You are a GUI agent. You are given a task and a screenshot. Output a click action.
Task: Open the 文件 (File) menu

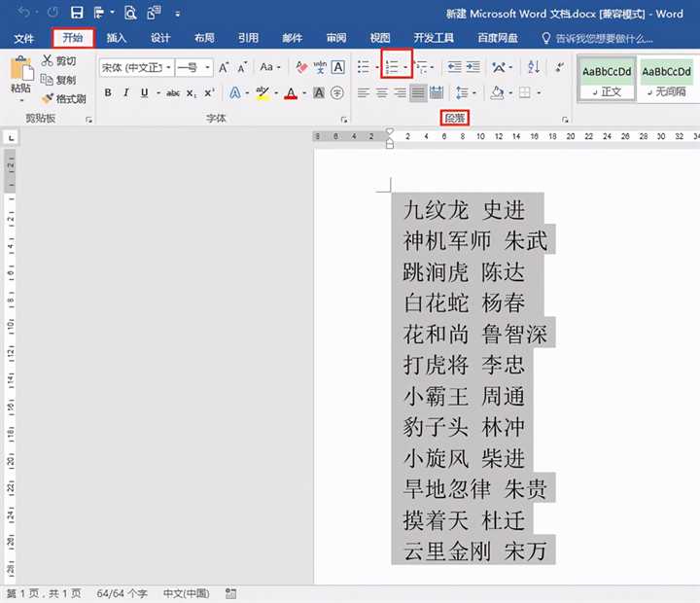[24, 38]
